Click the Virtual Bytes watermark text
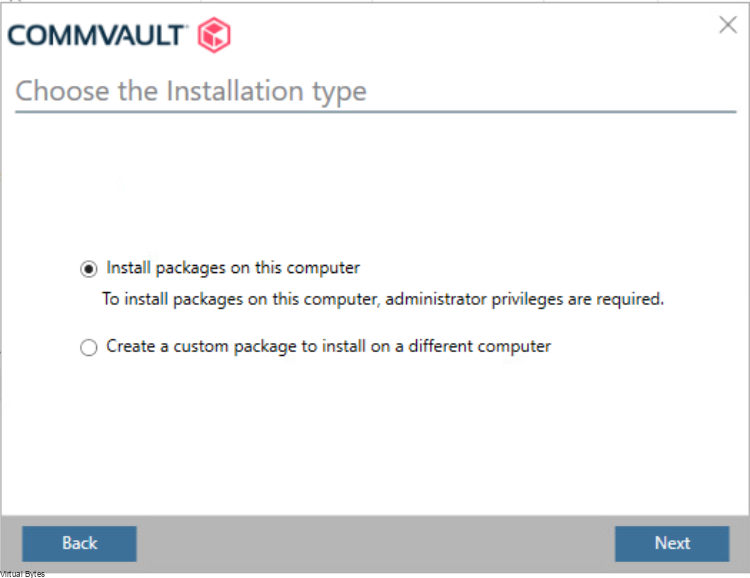Screen dimensions: 750x578 click(22, 574)
